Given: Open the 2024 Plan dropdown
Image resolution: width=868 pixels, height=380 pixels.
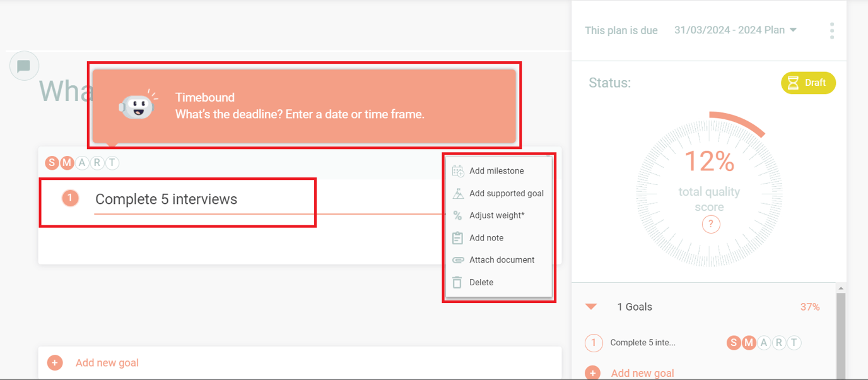Looking at the screenshot, I should point(793,30).
